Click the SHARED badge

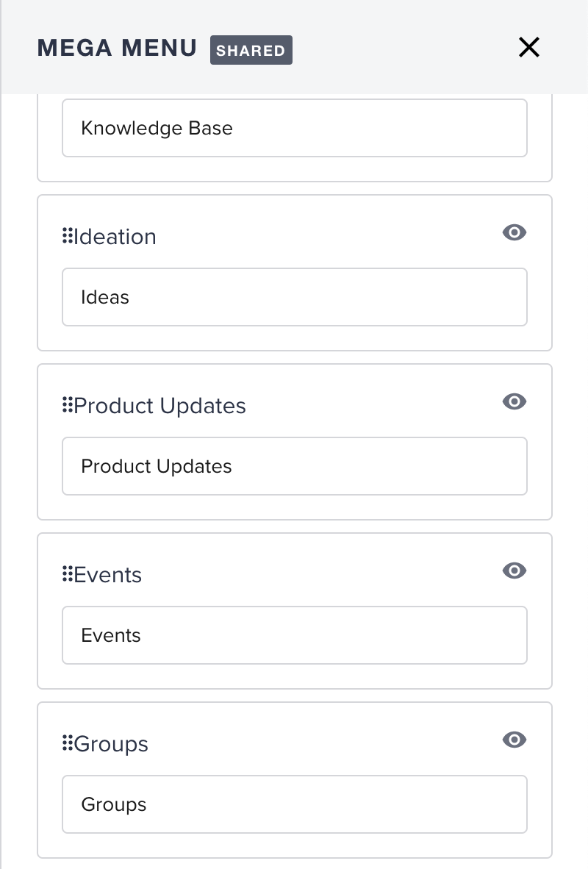tap(251, 50)
